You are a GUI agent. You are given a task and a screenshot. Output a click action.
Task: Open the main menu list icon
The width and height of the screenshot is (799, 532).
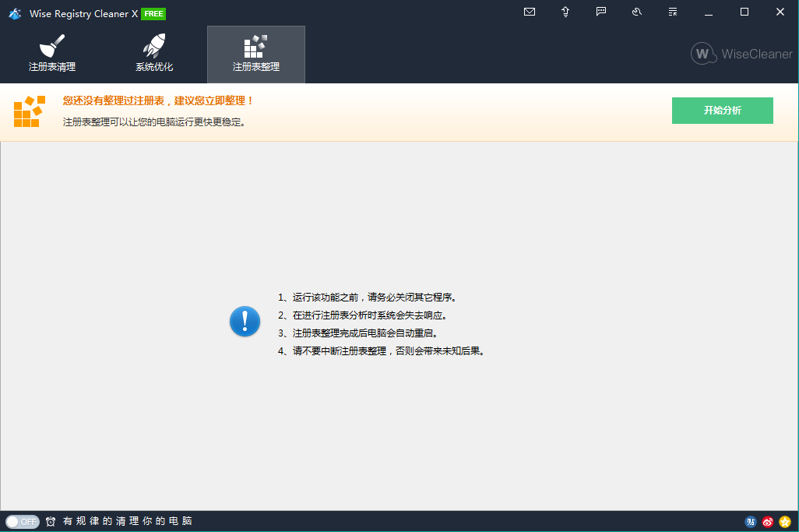[x=673, y=12]
